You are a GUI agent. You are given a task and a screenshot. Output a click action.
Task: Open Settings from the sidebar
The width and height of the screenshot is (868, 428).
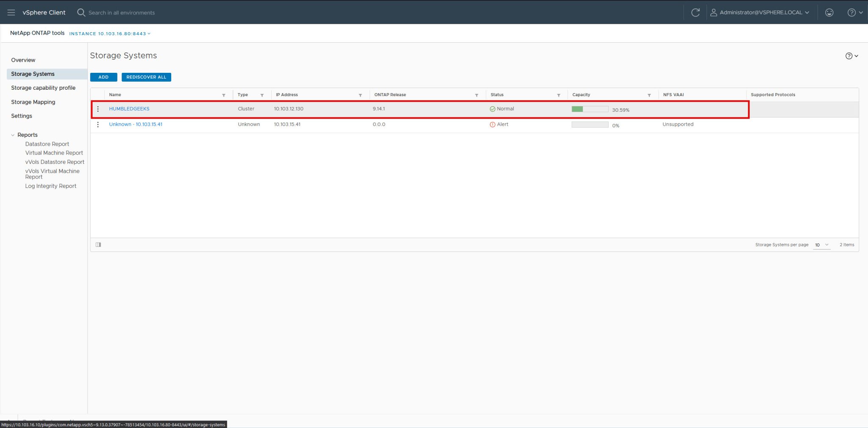pos(22,116)
